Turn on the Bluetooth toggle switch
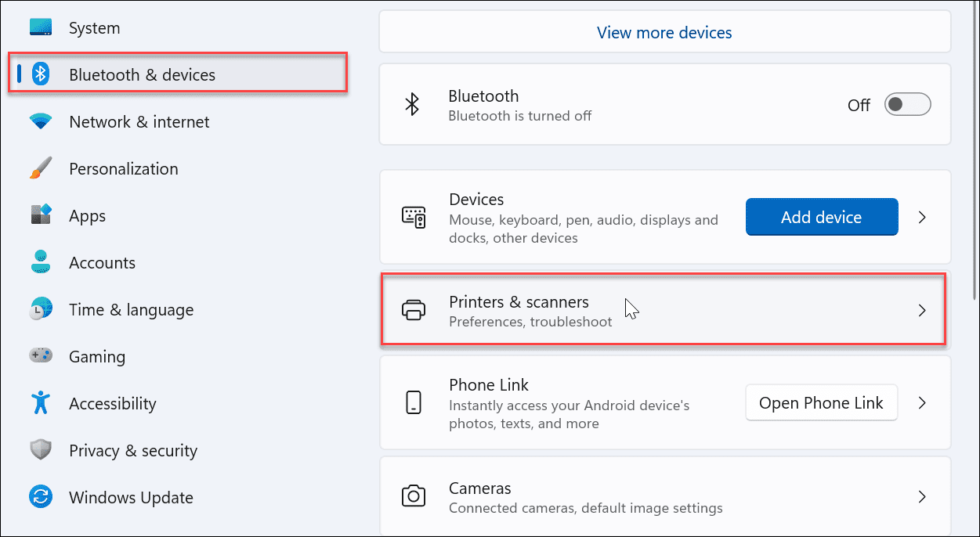Screen dimensions: 980x537 [x=907, y=105]
